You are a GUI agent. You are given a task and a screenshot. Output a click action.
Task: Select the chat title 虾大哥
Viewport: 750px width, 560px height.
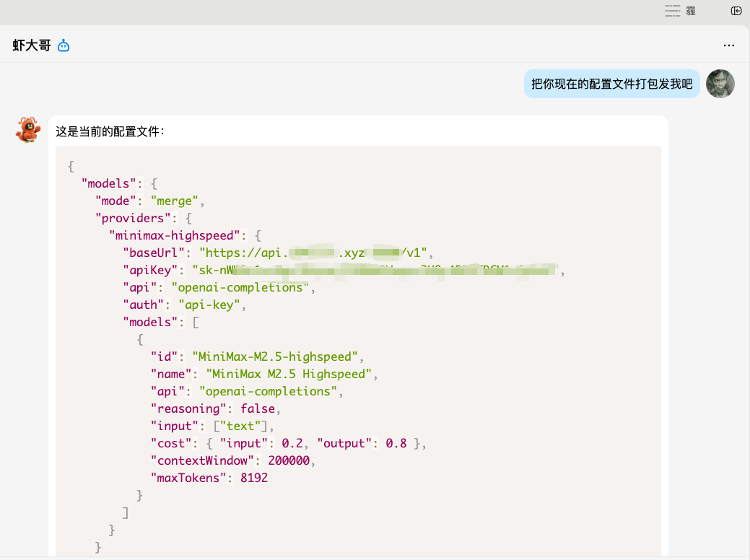click(32, 45)
